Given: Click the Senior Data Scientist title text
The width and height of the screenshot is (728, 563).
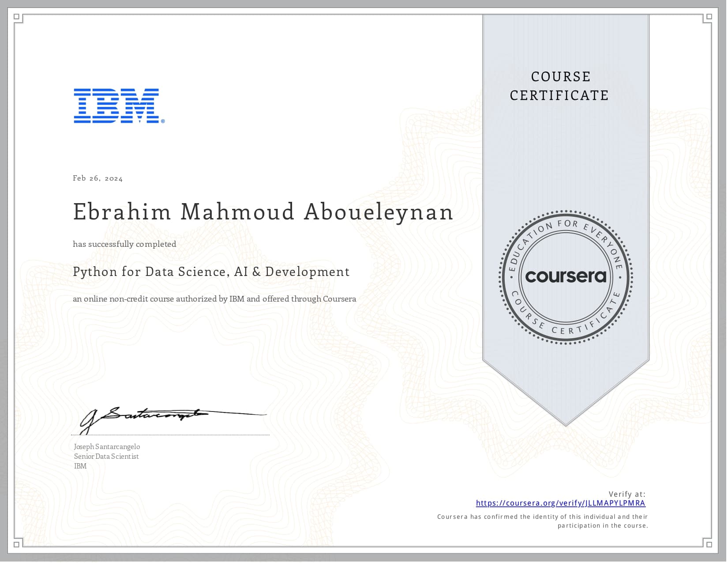Looking at the screenshot, I should 106,456.
